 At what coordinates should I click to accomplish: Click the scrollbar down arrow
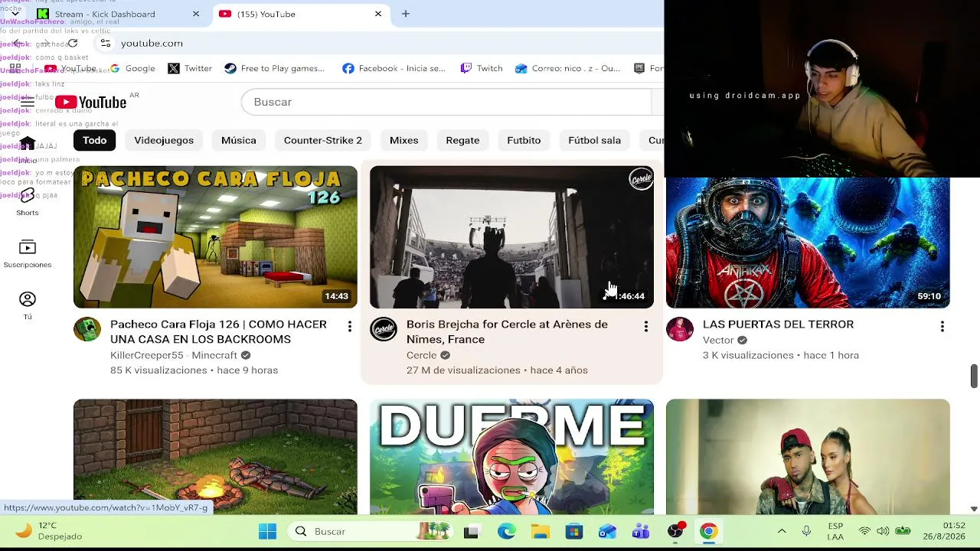pyautogui.click(x=974, y=509)
